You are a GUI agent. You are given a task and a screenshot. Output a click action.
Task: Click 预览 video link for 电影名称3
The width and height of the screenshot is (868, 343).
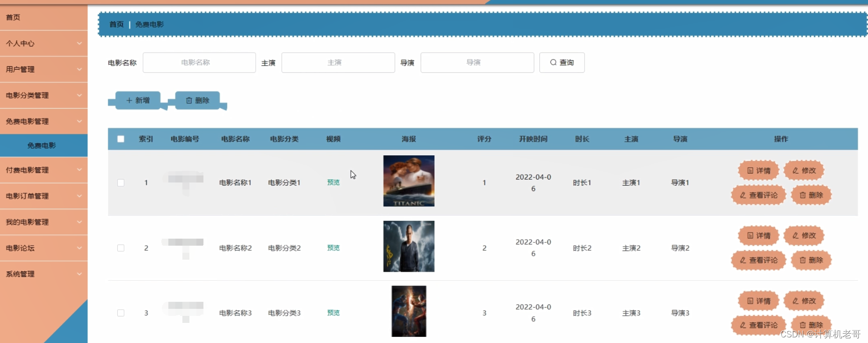tap(333, 313)
